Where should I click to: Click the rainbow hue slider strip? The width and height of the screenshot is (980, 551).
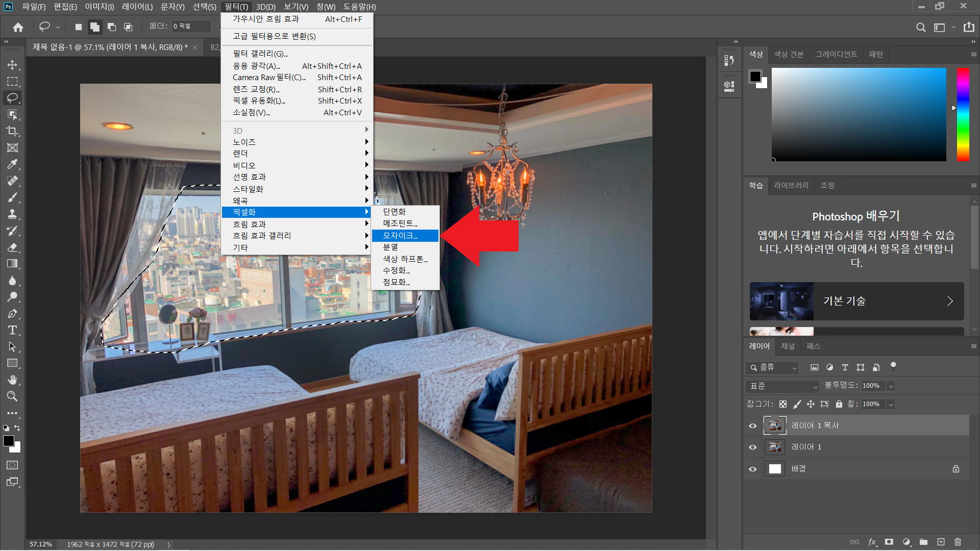pos(963,114)
